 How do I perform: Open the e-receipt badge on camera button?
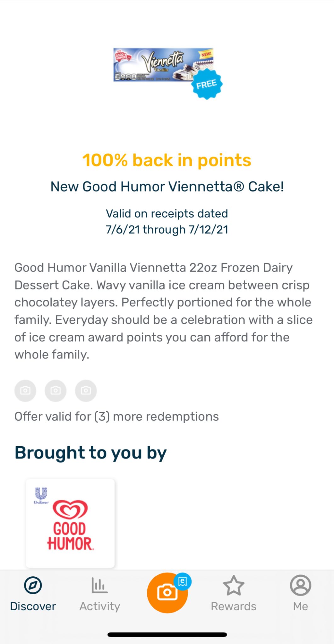pyautogui.click(x=183, y=581)
